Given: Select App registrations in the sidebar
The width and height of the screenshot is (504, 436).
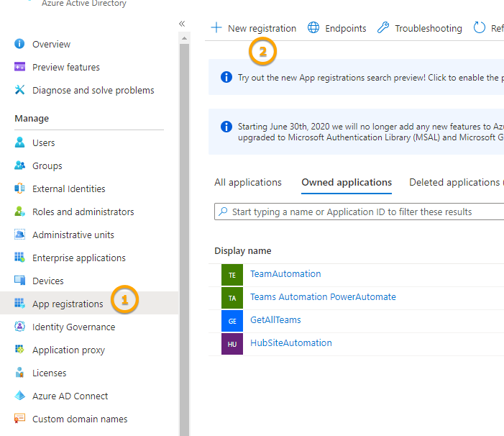Looking at the screenshot, I should click(x=89, y=303).
